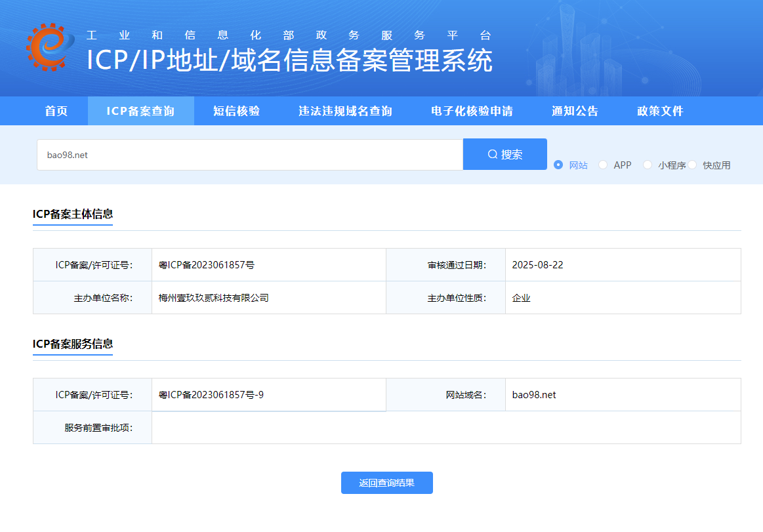This screenshot has height=532, width=763.
Task: Click the ICP备案主体信息 section heading
Action: [73, 214]
